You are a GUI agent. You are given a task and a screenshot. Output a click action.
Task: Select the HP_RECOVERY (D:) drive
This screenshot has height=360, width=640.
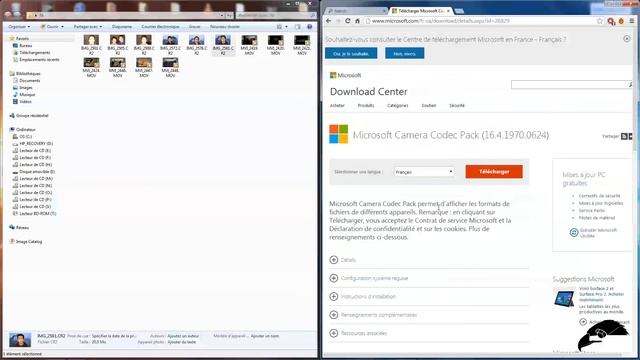(36, 144)
